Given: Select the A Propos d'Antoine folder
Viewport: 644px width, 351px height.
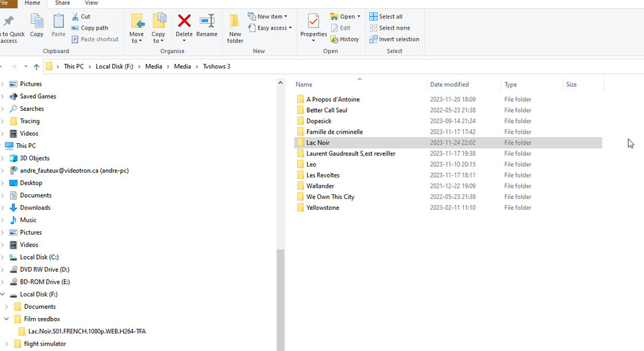Looking at the screenshot, I should point(333,100).
